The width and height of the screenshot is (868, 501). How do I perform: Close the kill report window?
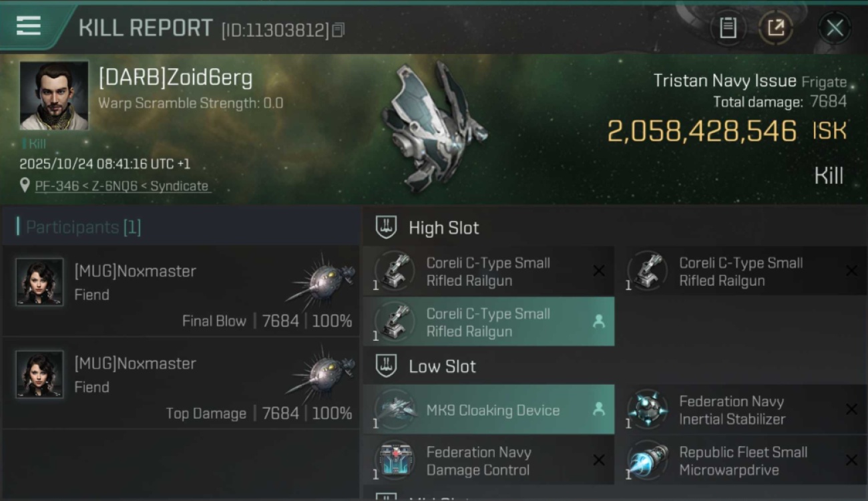click(835, 28)
